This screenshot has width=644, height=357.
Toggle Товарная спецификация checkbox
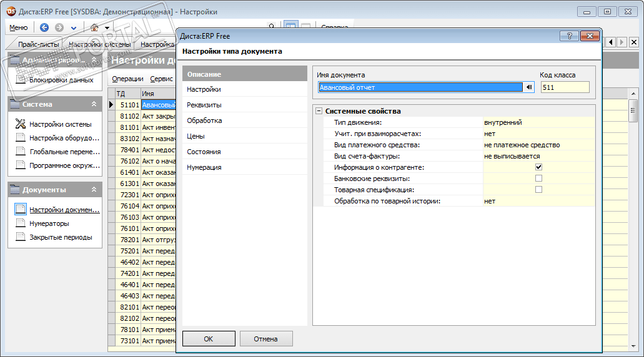pyautogui.click(x=538, y=189)
